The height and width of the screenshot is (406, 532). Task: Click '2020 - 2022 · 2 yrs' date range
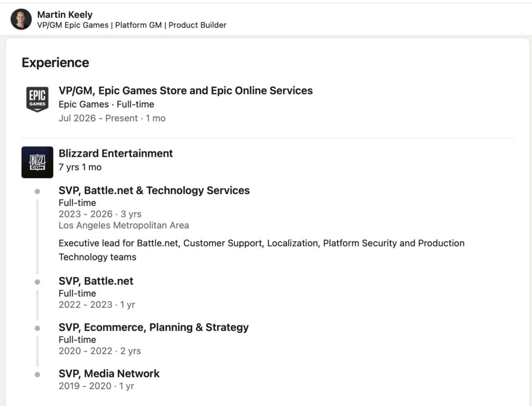100,351
